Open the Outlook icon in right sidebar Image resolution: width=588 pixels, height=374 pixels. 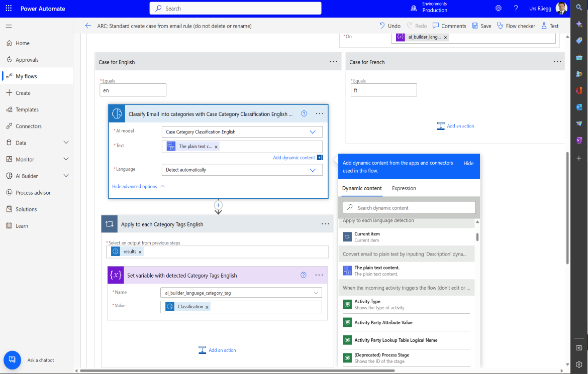coord(579,107)
